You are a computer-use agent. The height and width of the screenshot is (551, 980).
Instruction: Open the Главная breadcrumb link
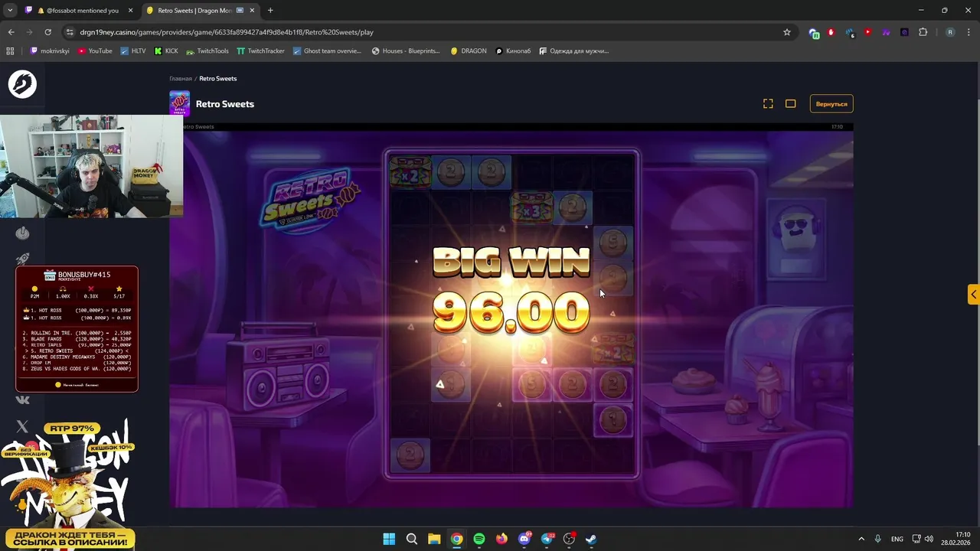(x=181, y=78)
